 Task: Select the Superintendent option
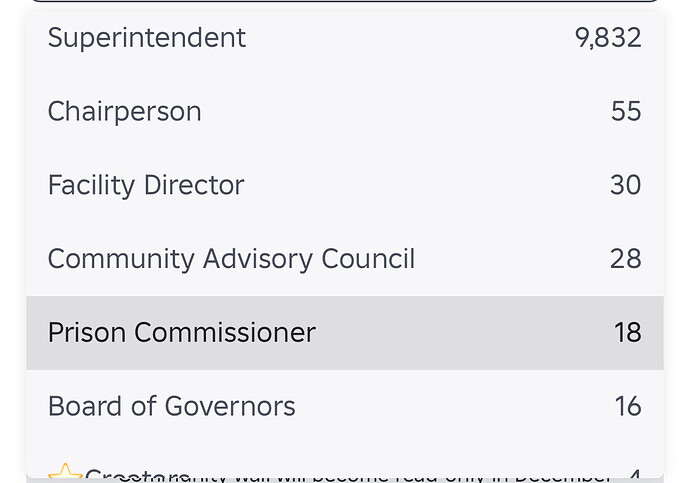tap(147, 38)
